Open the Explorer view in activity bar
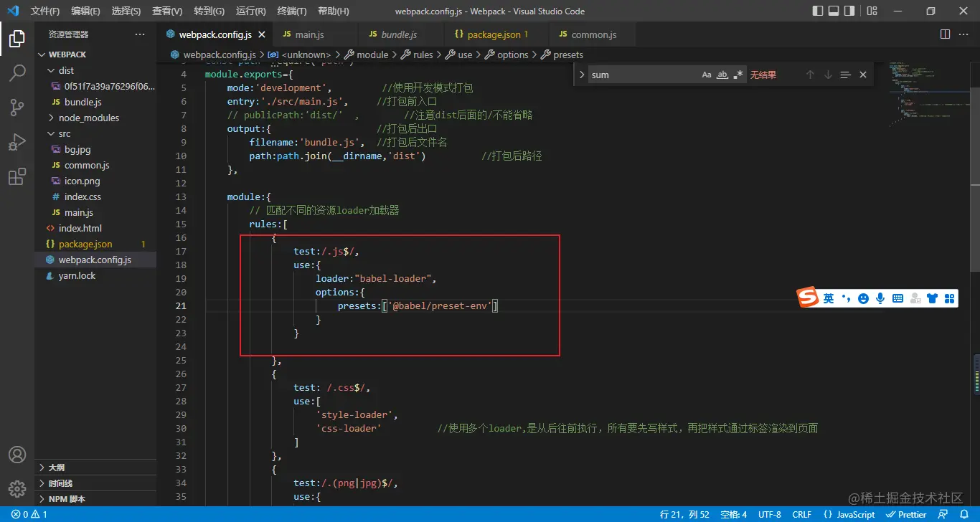Screen dimensions: 980x522 tap(17, 39)
